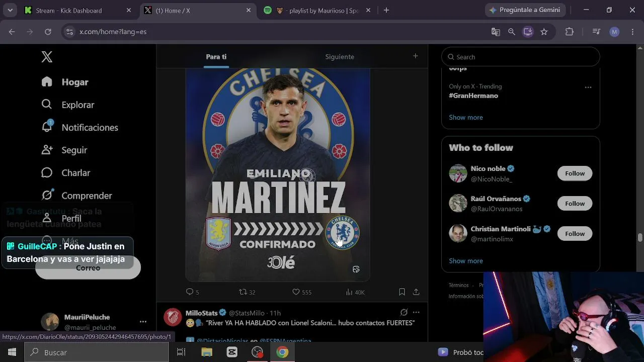Open Notificaciones in the sidebar

[80, 127]
